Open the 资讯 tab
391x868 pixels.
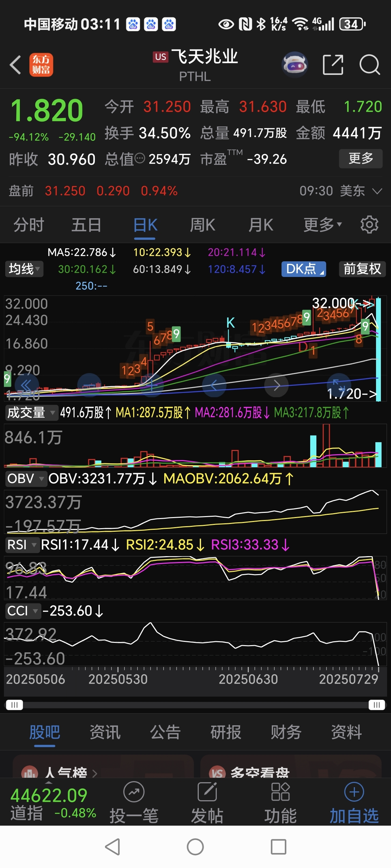105,732
